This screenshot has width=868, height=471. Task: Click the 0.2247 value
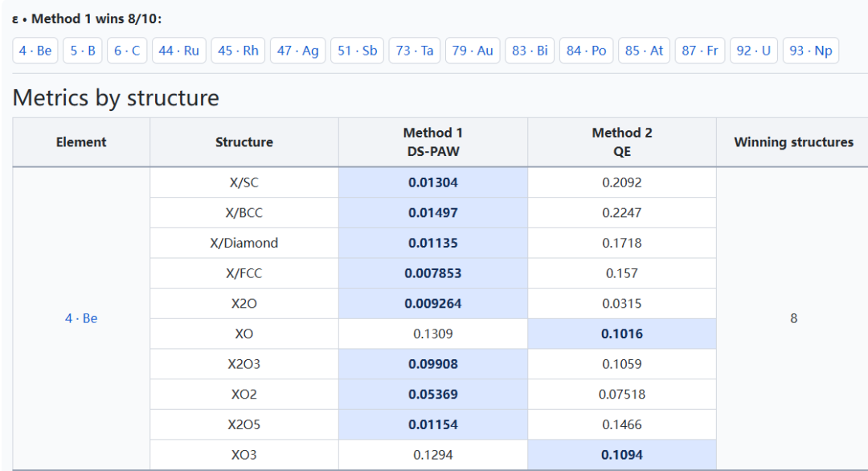point(621,212)
